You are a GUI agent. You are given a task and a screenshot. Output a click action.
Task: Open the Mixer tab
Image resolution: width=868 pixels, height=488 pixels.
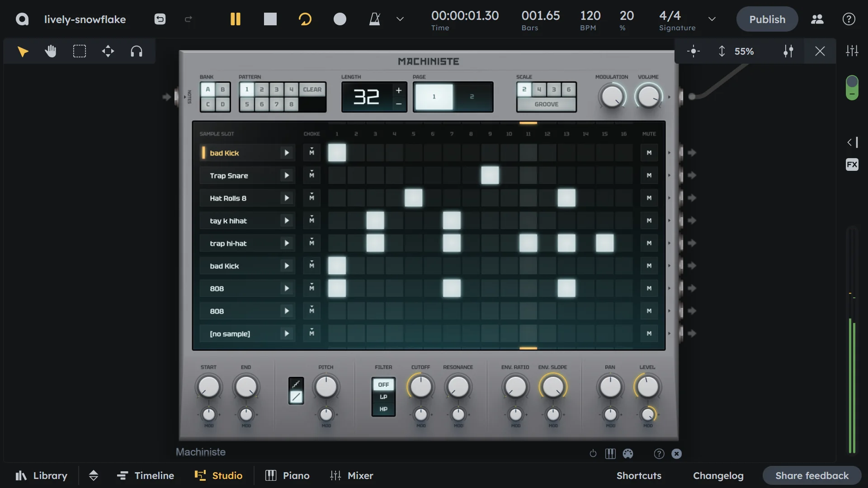tap(351, 475)
